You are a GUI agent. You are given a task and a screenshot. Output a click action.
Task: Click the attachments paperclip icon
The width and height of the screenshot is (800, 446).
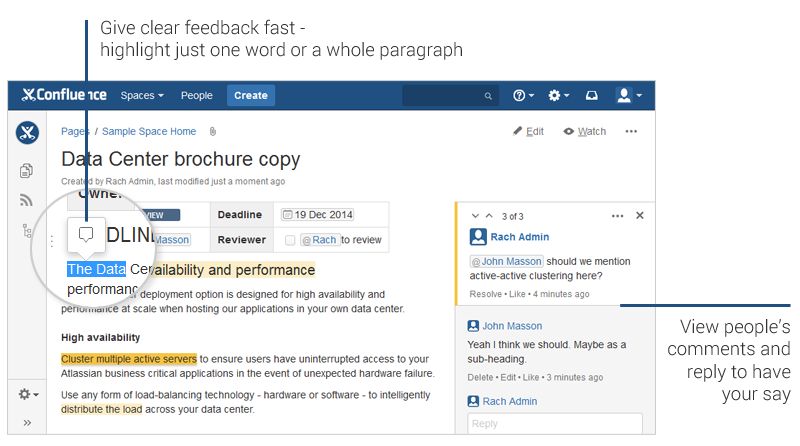[213, 132]
